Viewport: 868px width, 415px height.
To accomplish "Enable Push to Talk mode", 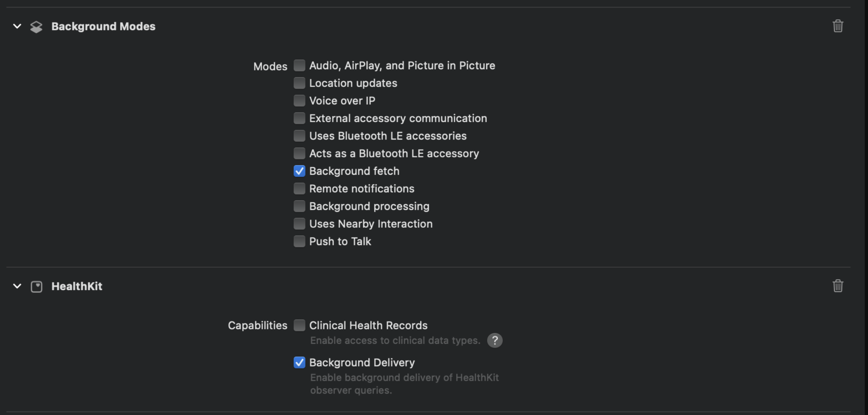I will (299, 241).
